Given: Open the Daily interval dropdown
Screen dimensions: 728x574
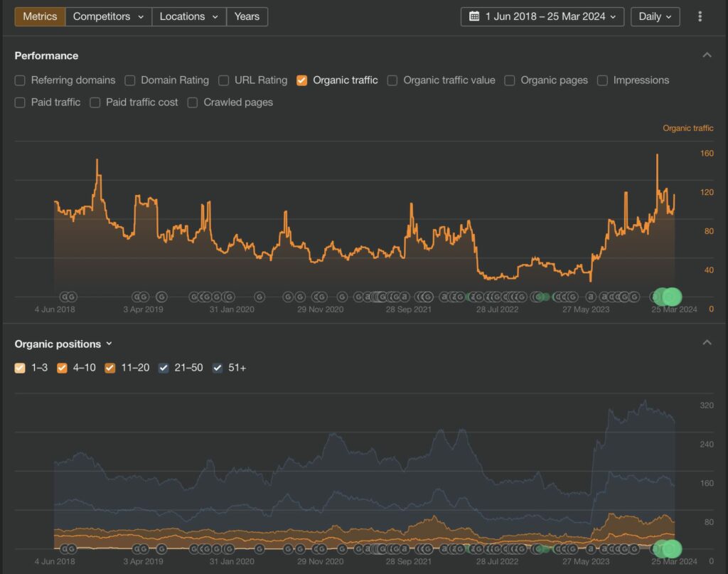Looking at the screenshot, I should [655, 16].
